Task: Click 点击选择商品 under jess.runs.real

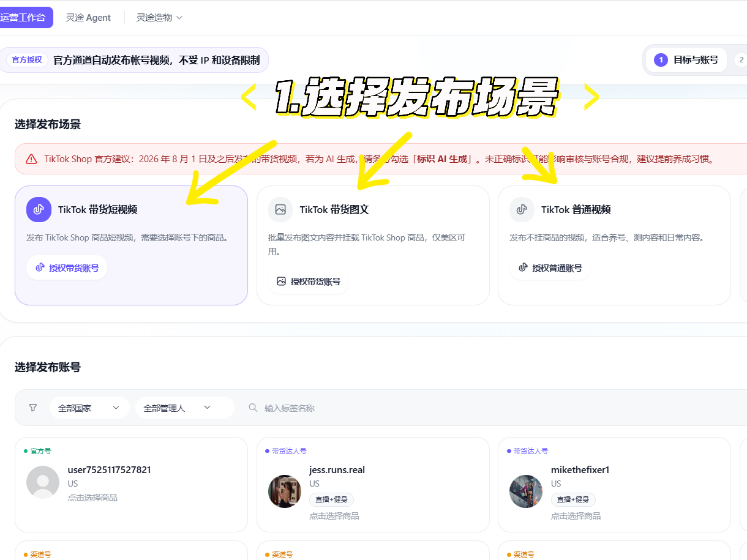Action: [x=334, y=516]
